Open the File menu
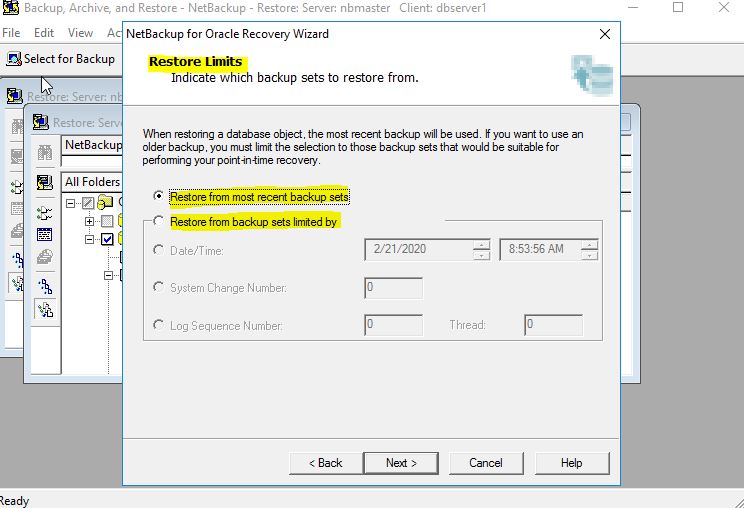 pyautogui.click(x=11, y=33)
